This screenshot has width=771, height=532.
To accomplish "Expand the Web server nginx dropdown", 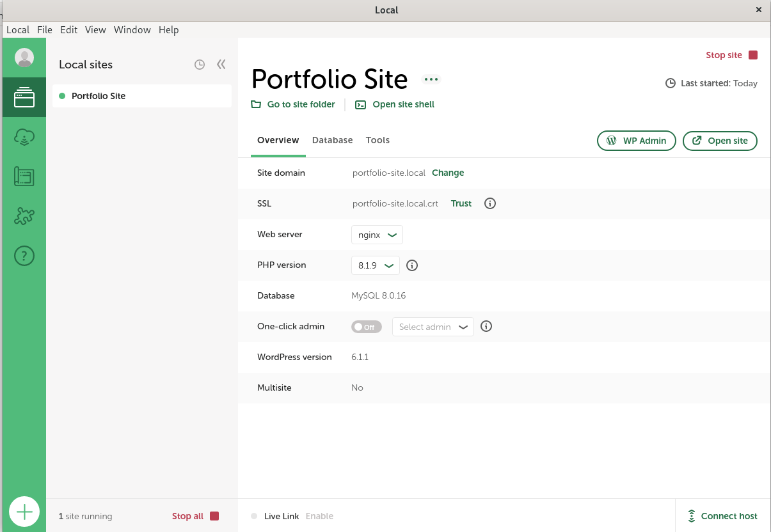I will 377,235.
